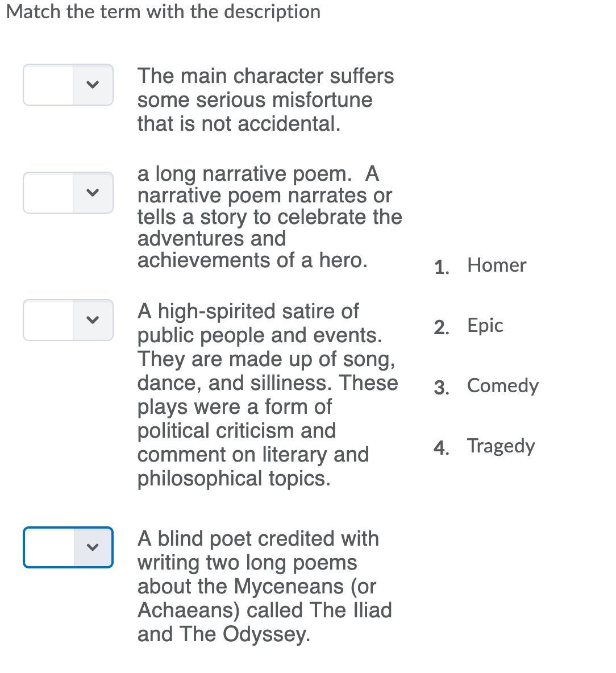Open answer box for hero adventures description

pos(49,193)
